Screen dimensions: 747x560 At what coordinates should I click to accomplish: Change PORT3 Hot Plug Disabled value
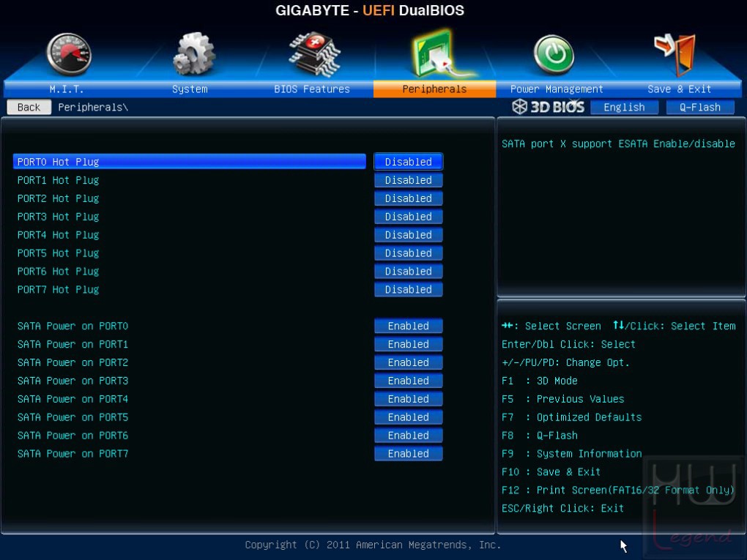coord(408,217)
